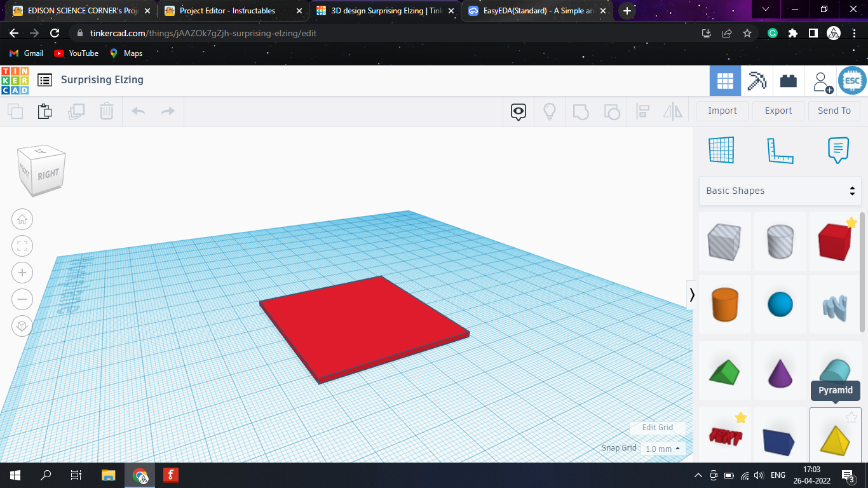This screenshot has width=868, height=488.
Task: Open the Bricks mode
Action: 789,81
